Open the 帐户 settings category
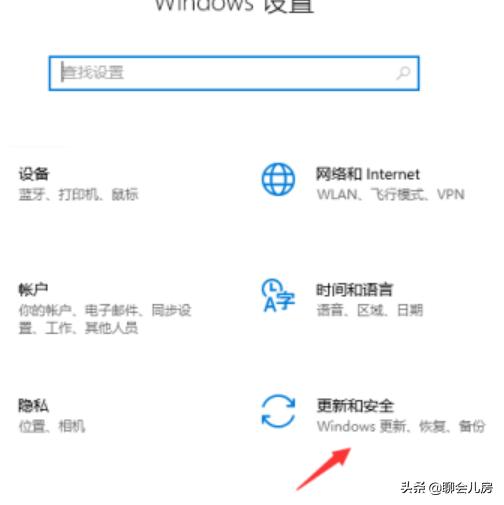 [x=33, y=289]
